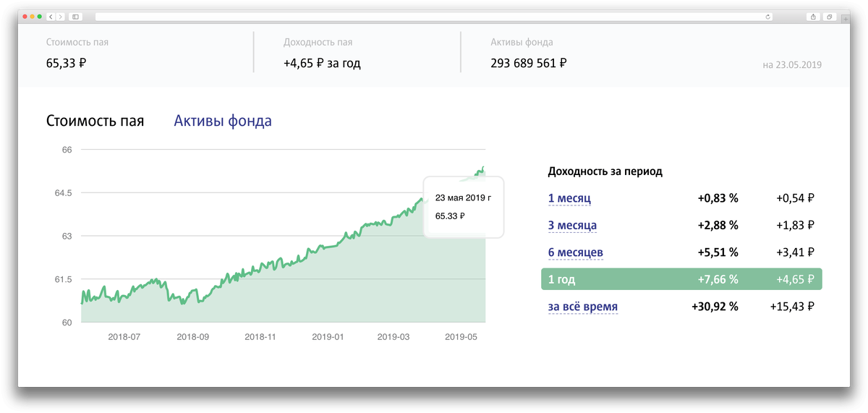The image size is (868, 413).
Task: Click the 64.5 y-axis label
Action: coord(62,193)
